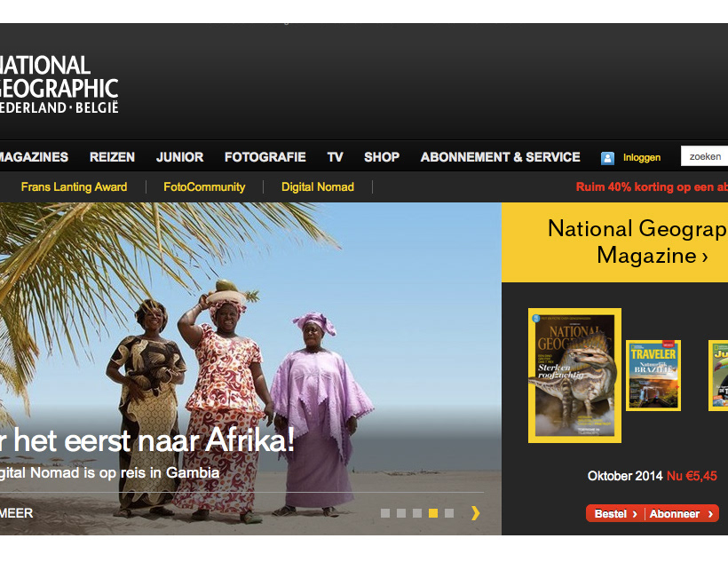Click the red Bestel button
728x570 pixels.
pyautogui.click(x=615, y=513)
